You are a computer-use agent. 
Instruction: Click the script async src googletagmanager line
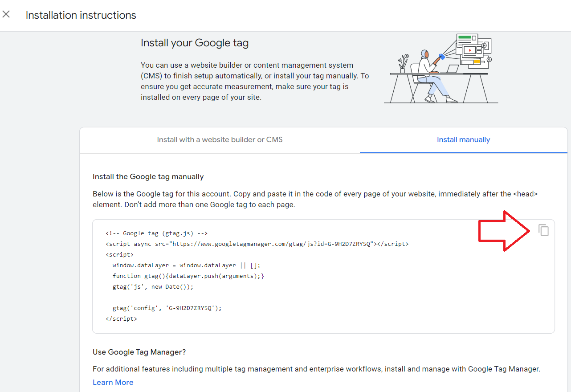[257, 244]
